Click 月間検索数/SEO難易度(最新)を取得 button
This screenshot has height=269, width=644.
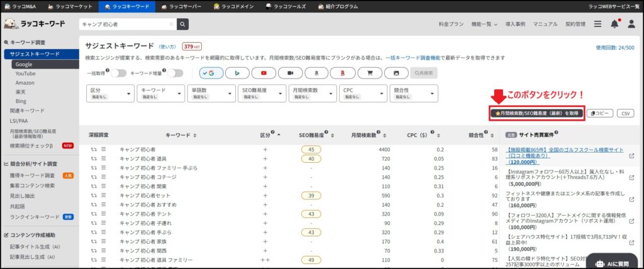point(537,113)
